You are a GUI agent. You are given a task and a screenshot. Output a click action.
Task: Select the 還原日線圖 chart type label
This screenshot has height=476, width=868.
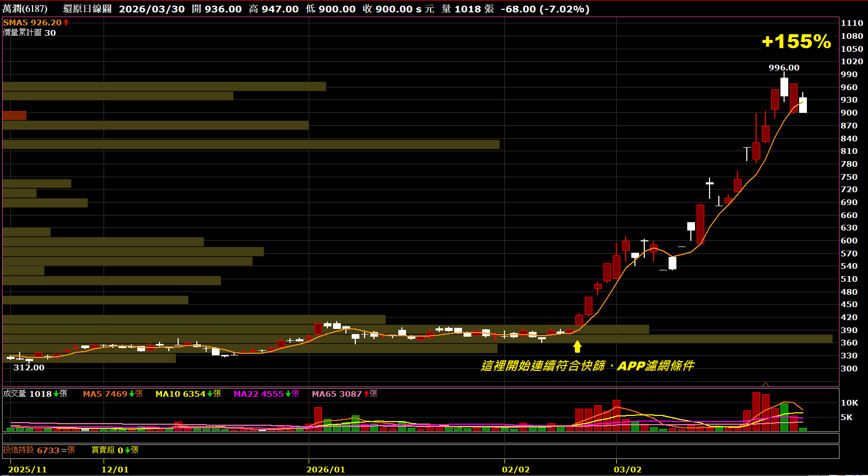pyautogui.click(x=87, y=9)
